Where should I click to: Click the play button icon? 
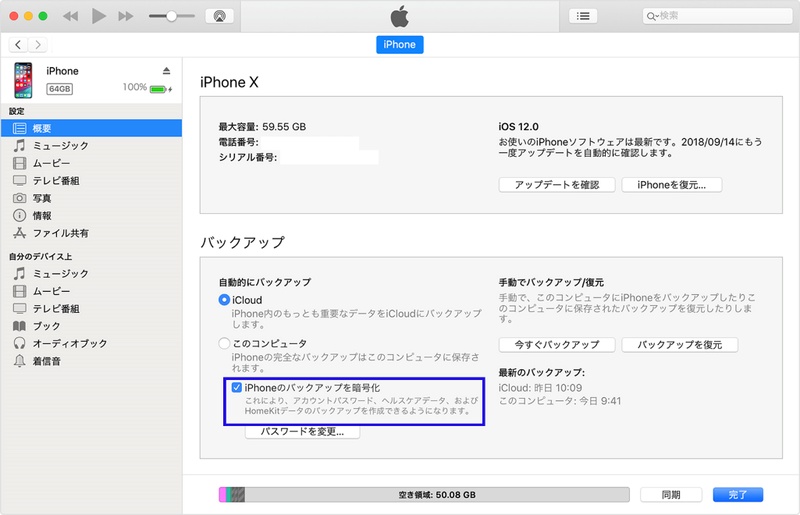coord(98,16)
